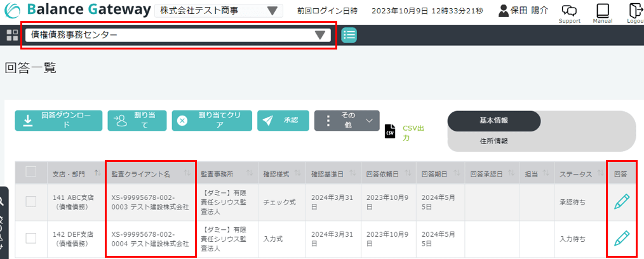
Task: Open the grid apps menu icon
Action: tap(12, 35)
